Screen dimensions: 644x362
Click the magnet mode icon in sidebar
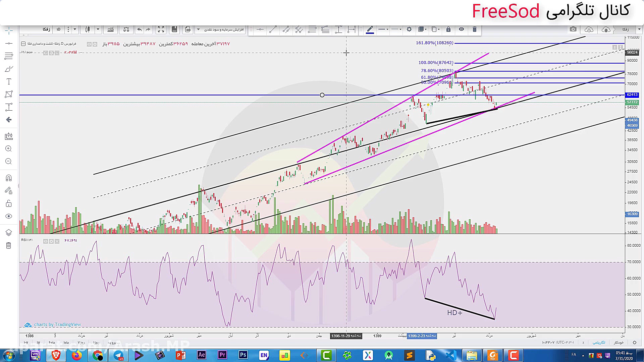tap(9, 178)
